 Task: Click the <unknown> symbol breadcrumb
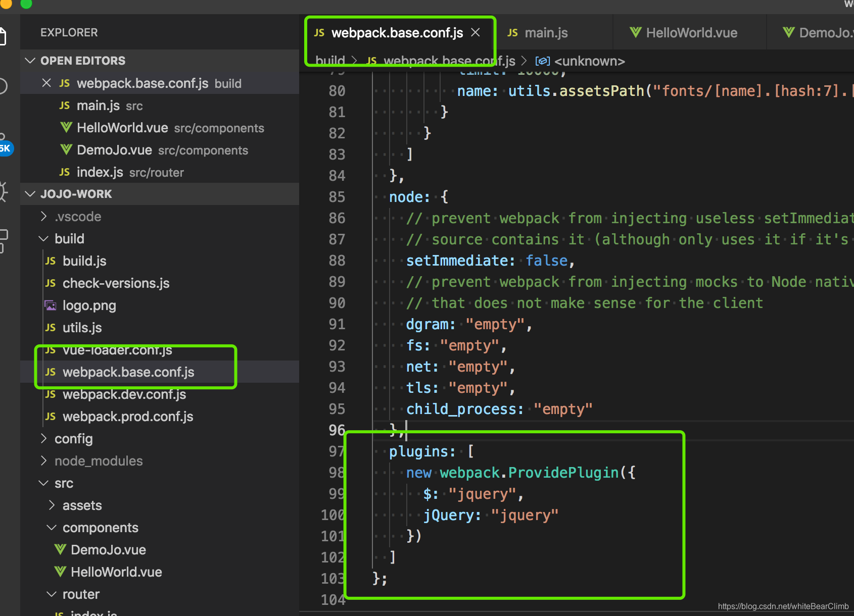(x=589, y=61)
